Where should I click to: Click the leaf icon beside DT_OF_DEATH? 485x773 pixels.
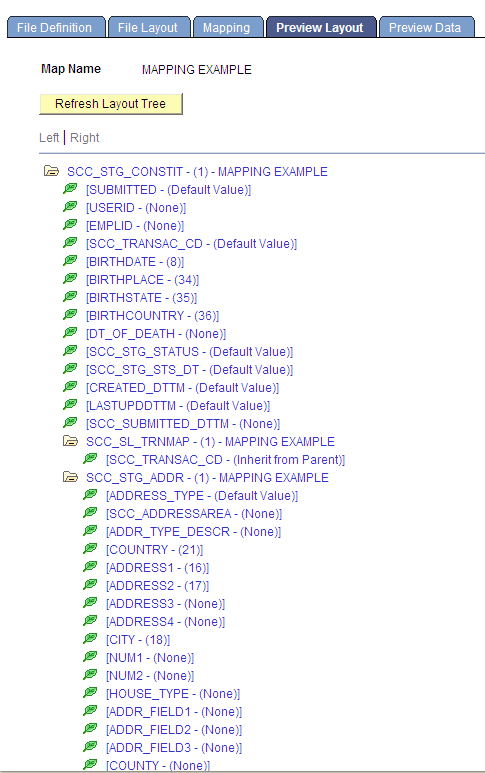(70, 332)
